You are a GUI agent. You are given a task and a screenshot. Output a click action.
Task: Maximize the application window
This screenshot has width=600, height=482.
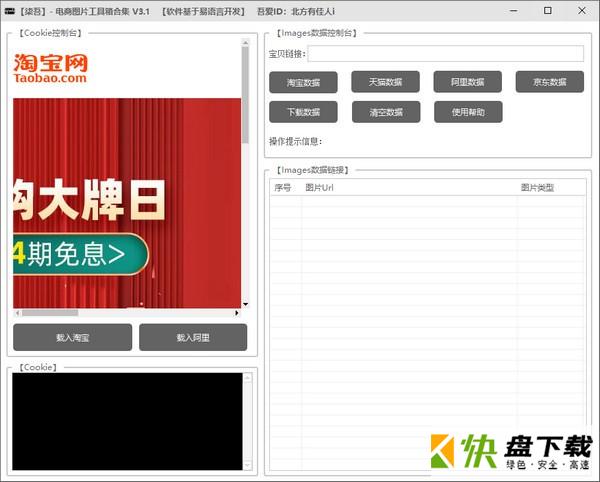[x=548, y=11]
